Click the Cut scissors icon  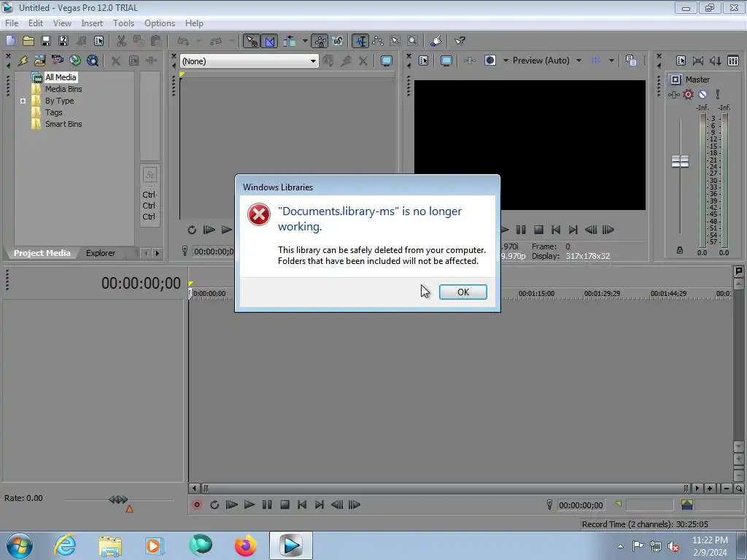click(x=121, y=41)
